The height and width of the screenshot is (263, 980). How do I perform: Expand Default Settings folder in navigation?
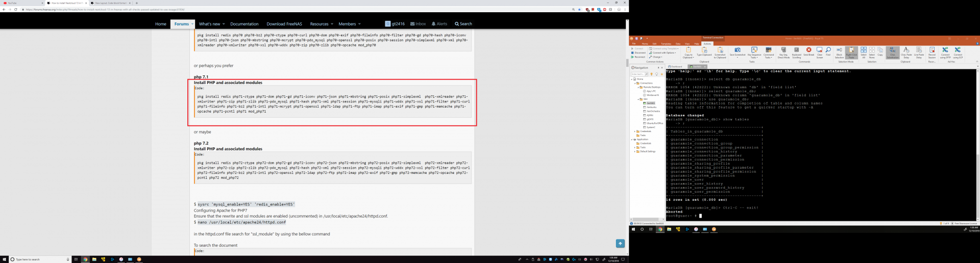(635, 151)
